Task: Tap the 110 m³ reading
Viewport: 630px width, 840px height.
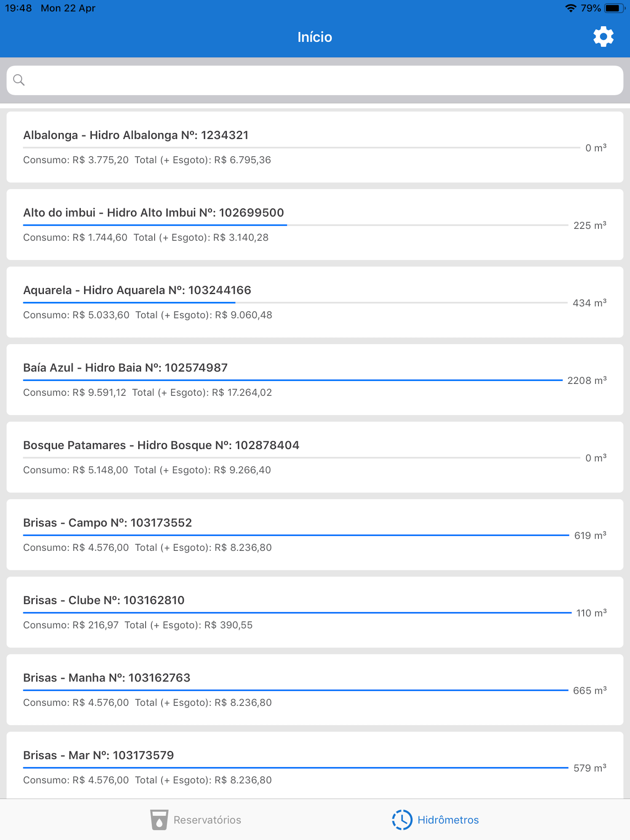Action: coord(591,612)
